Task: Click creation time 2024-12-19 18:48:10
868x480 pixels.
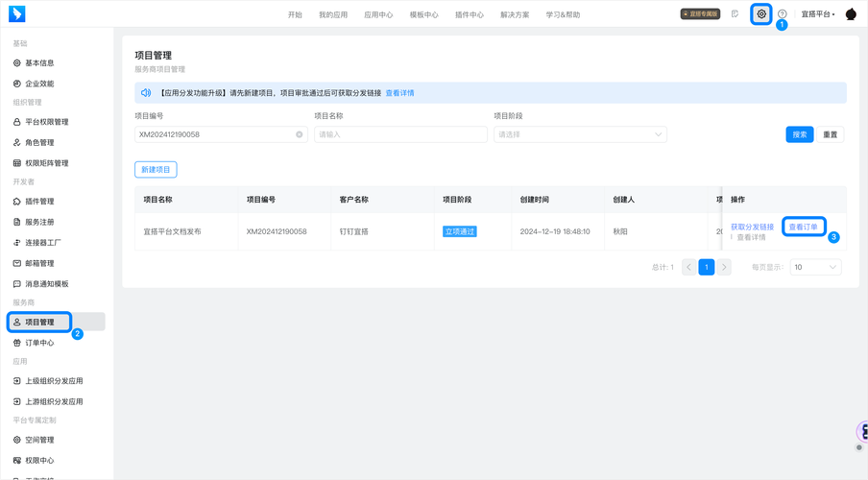Action: point(555,231)
